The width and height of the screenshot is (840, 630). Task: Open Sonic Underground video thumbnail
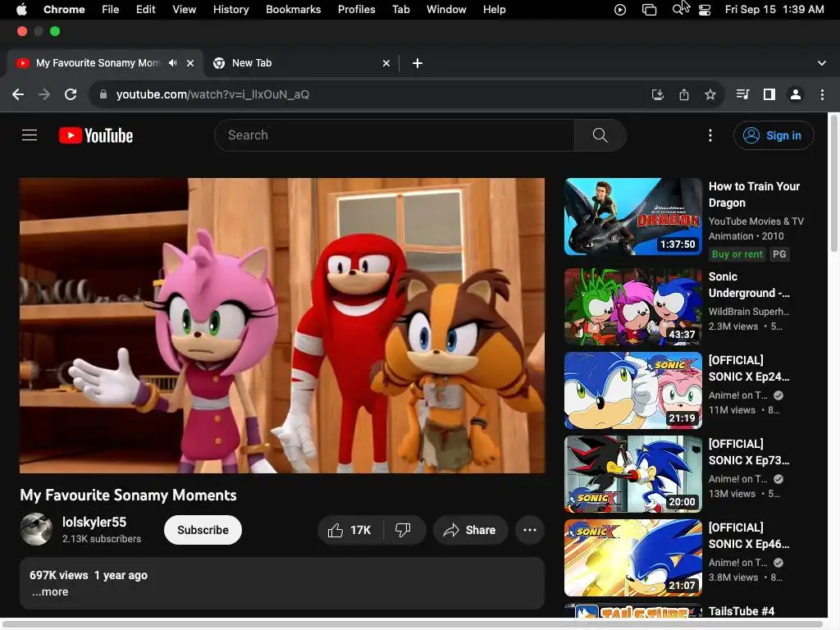point(632,307)
